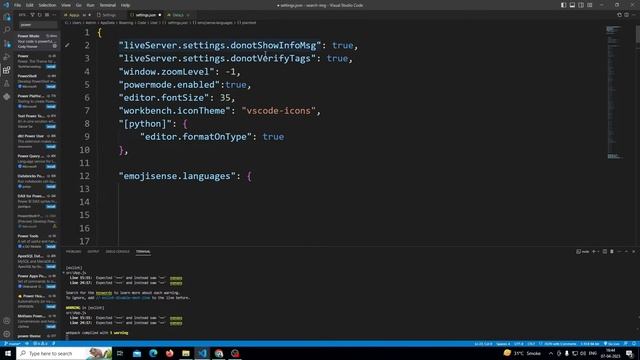Open the Help menu
Image resolution: width=640 pixels, height=360 pixels.
point(125,5)
